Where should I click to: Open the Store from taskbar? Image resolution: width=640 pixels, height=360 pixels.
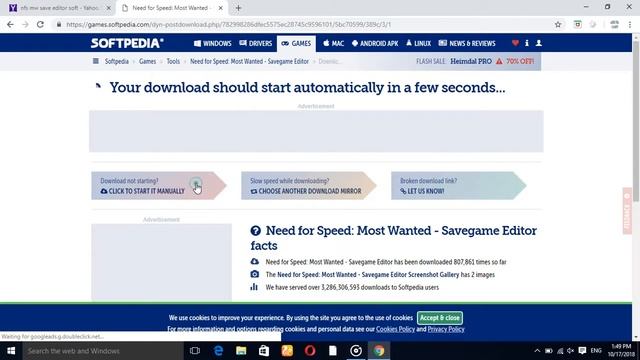[x=264, y=351]
